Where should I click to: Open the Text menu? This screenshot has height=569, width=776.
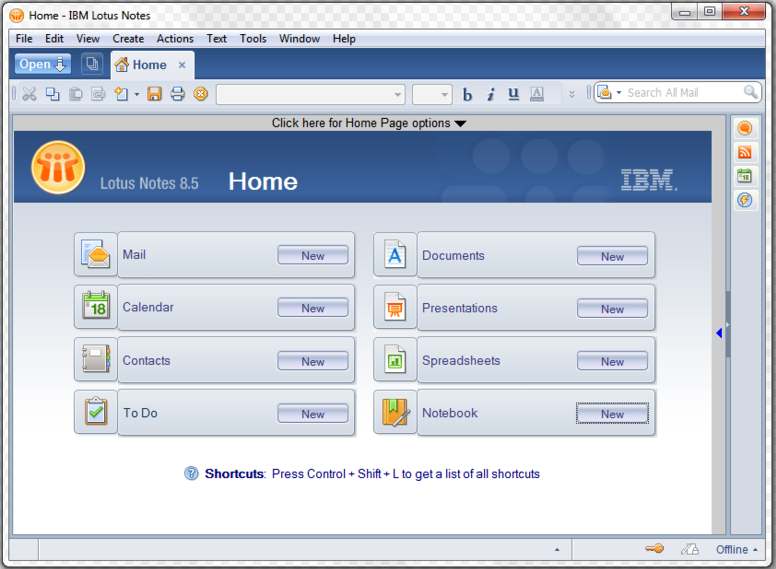(216, 39)
